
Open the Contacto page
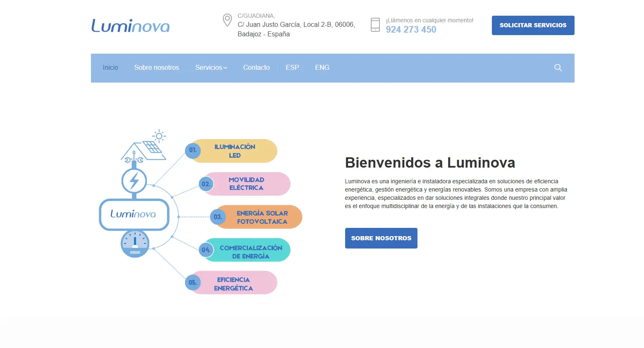tap(256, 68)
